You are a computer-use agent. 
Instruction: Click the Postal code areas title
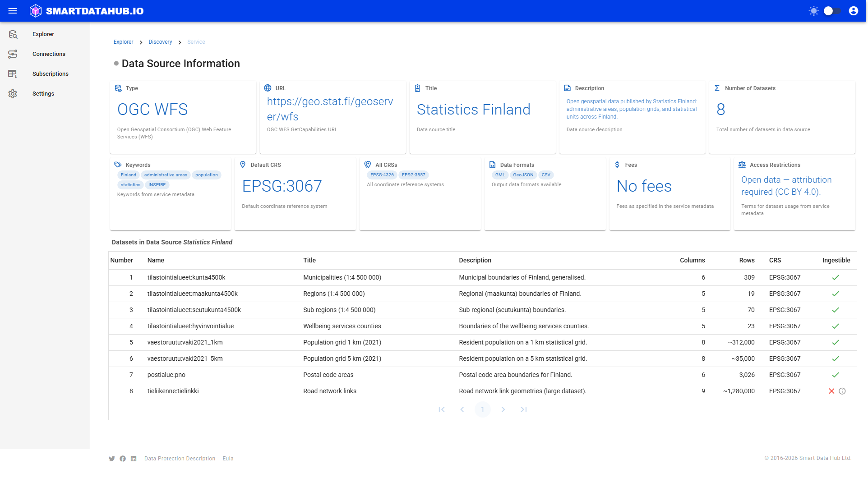(328, 375)
